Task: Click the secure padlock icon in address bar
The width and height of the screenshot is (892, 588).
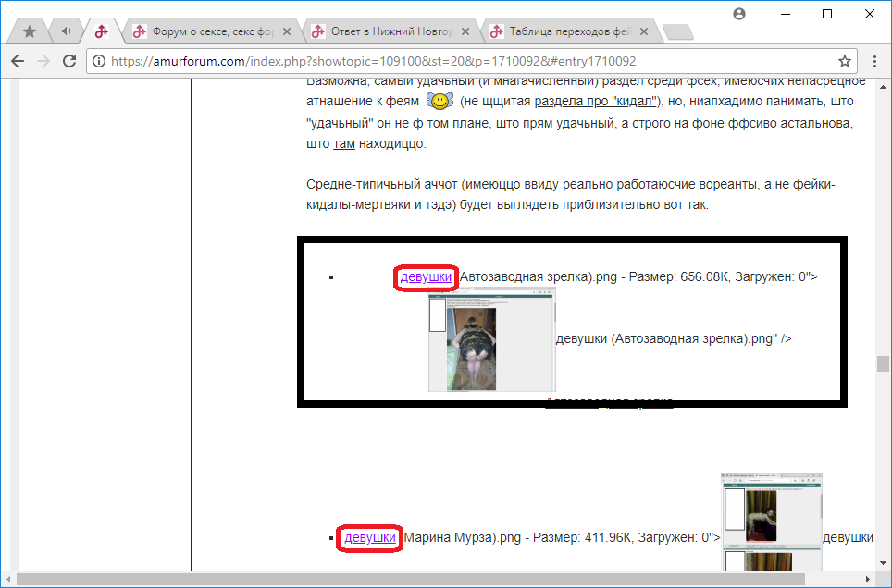Action: pos(100,62)
